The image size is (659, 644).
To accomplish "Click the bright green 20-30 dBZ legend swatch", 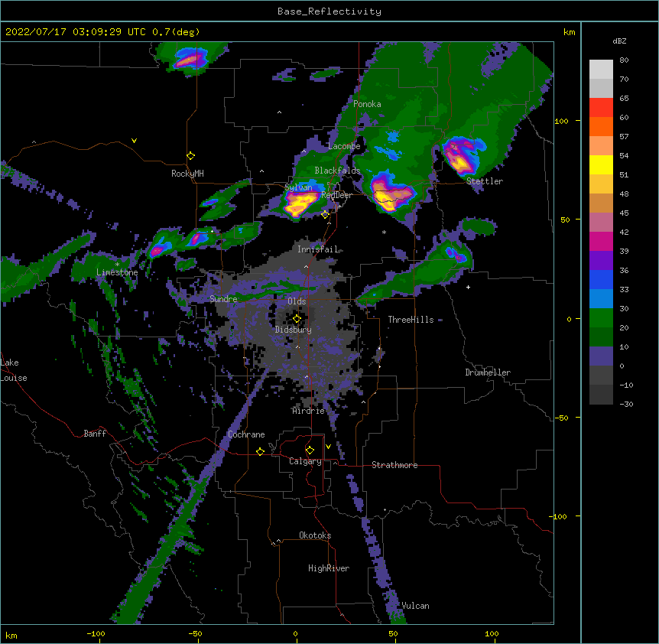I will [601, 318].
